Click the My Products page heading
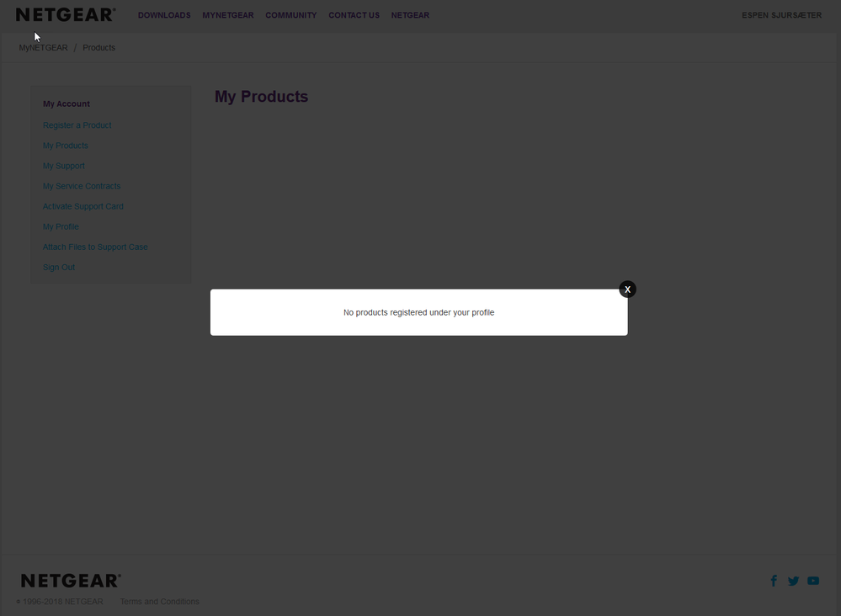 pos(261,97)
